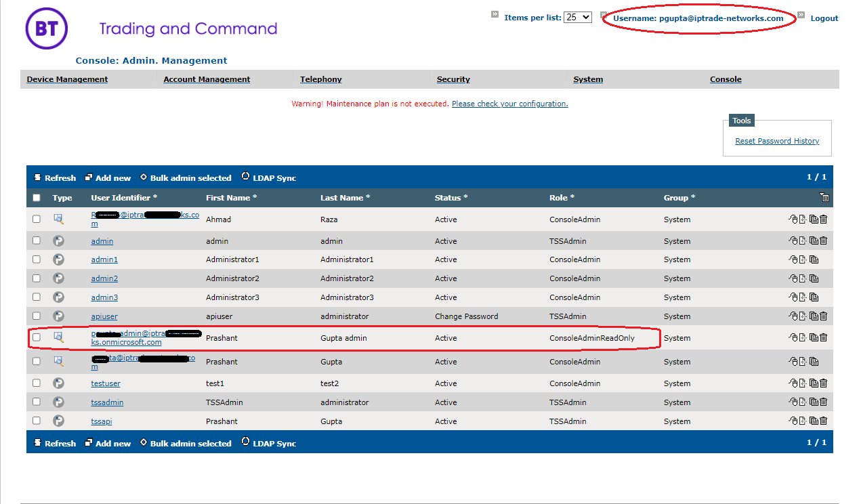Click the mouse icon in the admin3 row
The height and width of the screenshot is (504, 859).
[x=793, y=297]
